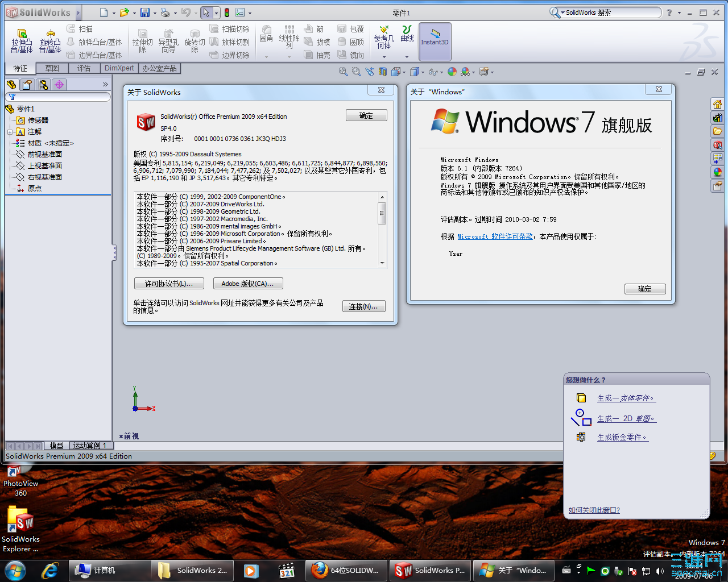Open the ConfigurationManager tab icon
Viewport: 728px width, 582px height.
coord(43,85)
